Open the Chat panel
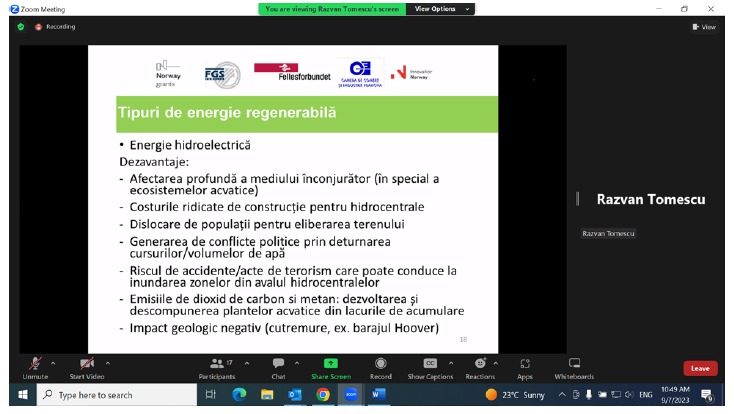Viewport: 734px width, 414px height. pyautogui.click(x=278, y=366)
